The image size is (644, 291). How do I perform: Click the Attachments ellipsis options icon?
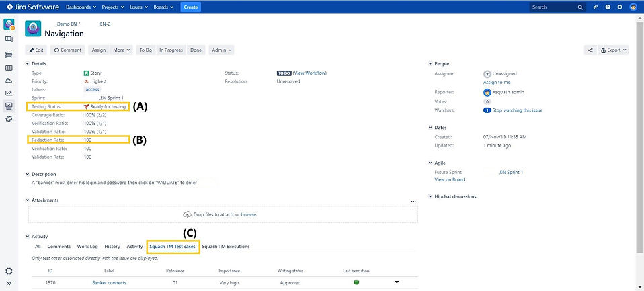point(413,202)
